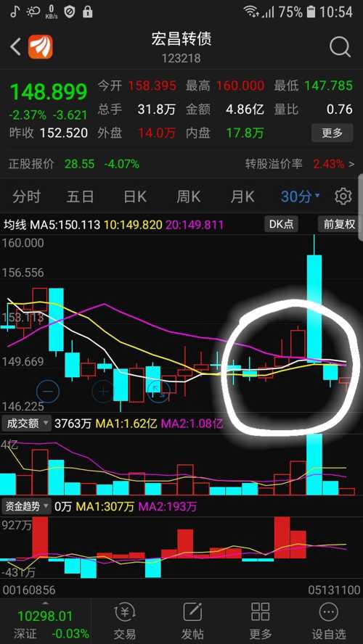Screen dimensions: 363x644
Task: Tap 设自选 add to watchlist
Action: pos(328,621)
